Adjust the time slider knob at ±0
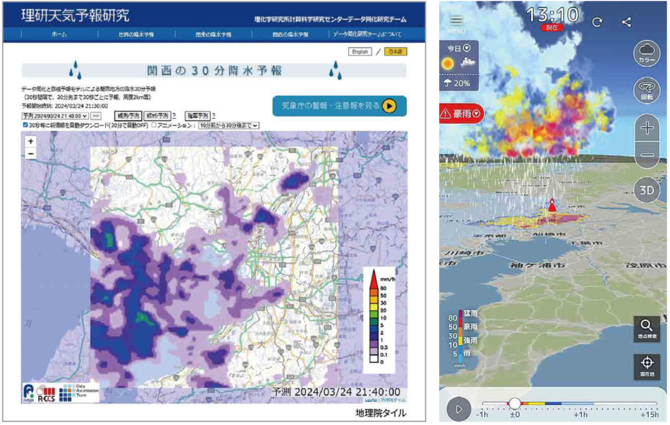 (515, 403)
